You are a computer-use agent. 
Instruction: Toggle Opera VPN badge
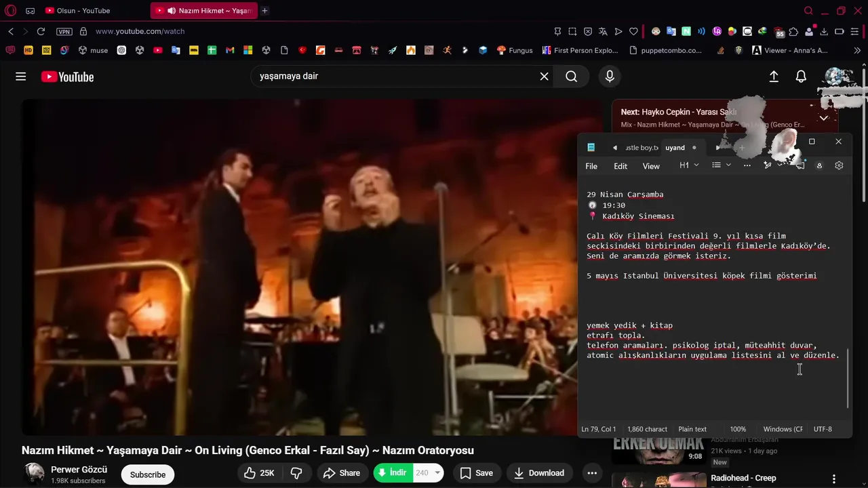pyautogui.click(x=64, y=31)
